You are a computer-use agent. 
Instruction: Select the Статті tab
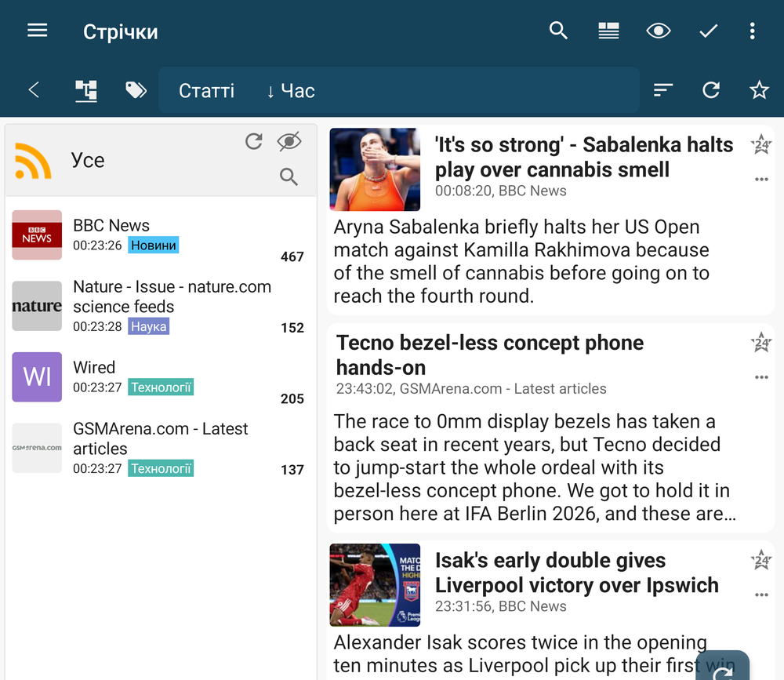coord(206,90)
